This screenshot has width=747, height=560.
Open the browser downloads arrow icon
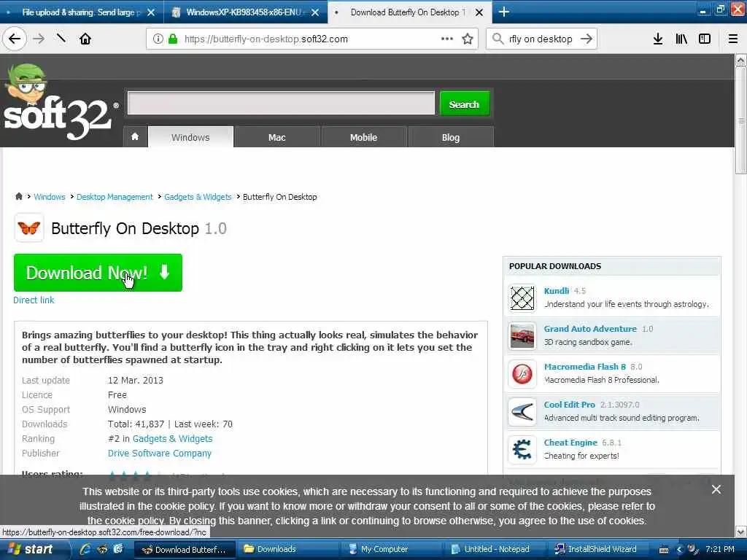pyautogui.click(x=657, y=39)
